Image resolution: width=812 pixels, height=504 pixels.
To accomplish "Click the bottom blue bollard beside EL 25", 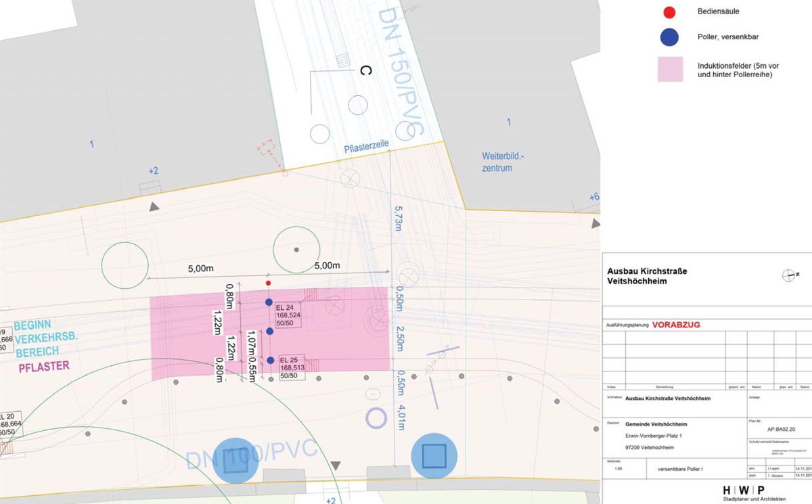I will click(270, 360).
